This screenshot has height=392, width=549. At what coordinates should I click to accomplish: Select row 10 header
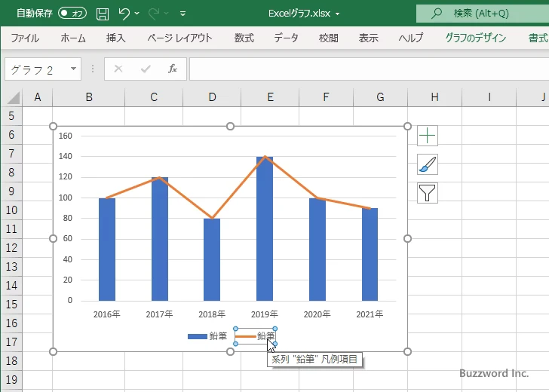[11, 210]
